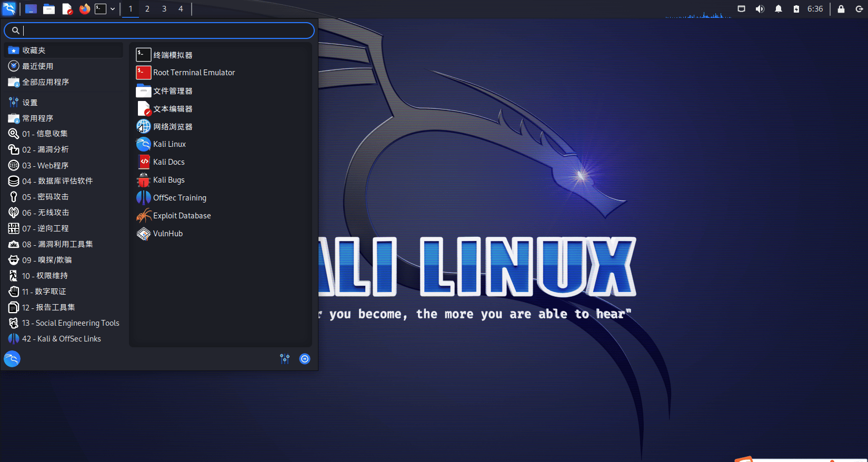Viewport: 868px width, 462px height.
Task: Click the menu search input field
Action: pyautogui.click(x=163, y=31)
